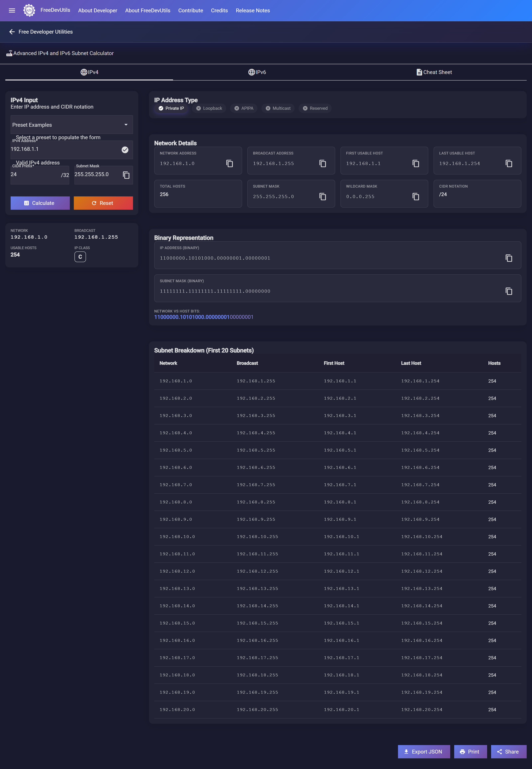Click the FreeDevUtils shield logo
This screenshot has height=769, width=532.
(x=29, y=10)
